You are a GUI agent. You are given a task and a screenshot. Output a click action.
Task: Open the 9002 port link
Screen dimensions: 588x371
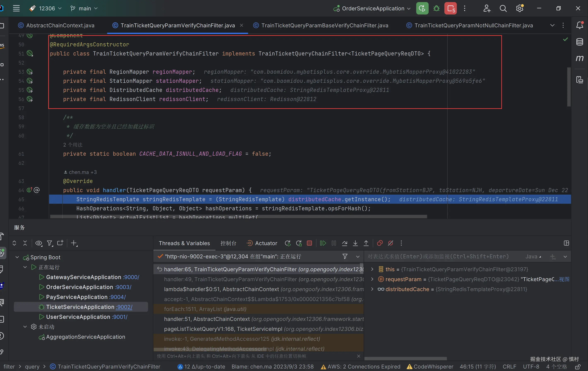point(124,307)
